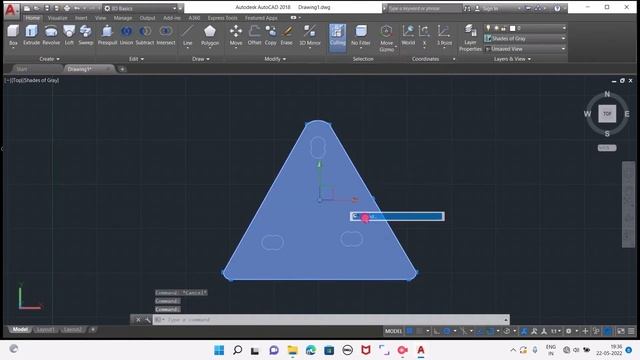This screenshot has height=360, width=640.
Task: Expand the Draw panel dropdown
Action: pyautogui.click(x=200, y=59)
